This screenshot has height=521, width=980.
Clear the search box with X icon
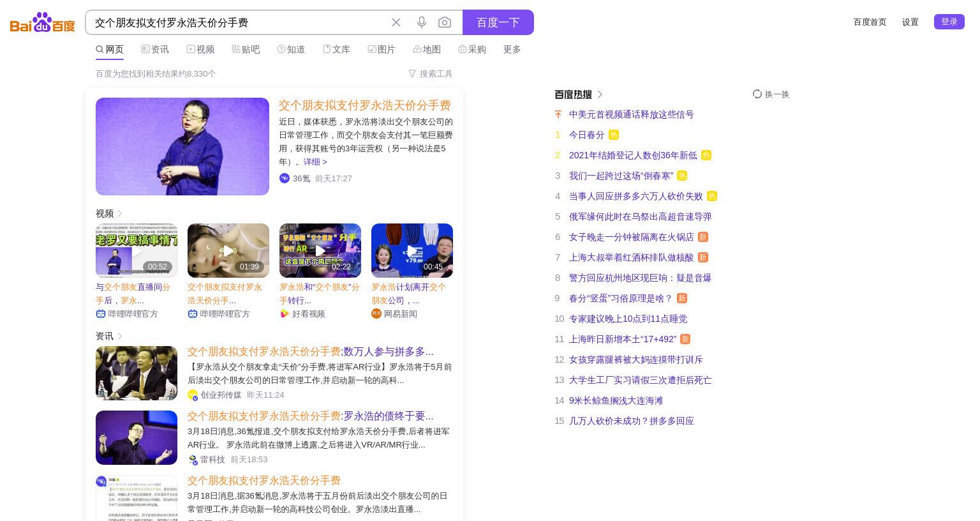[396, 22]
